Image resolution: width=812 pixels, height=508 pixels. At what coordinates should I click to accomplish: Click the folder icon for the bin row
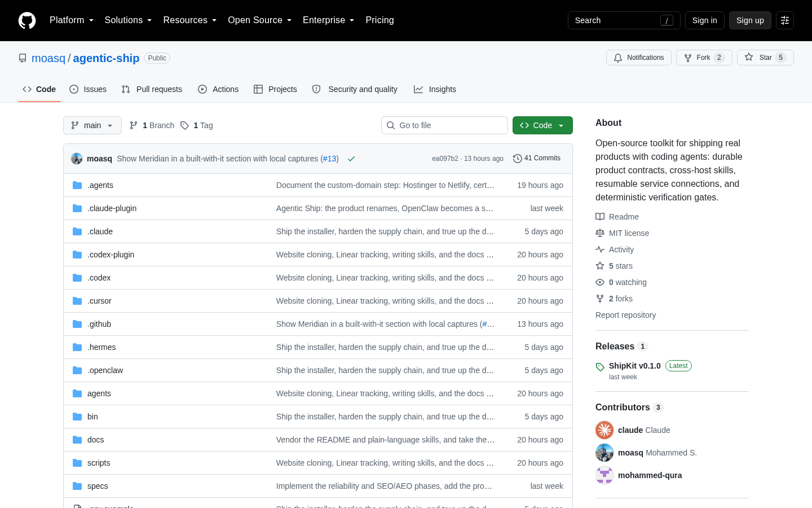(x=77, y=417)
